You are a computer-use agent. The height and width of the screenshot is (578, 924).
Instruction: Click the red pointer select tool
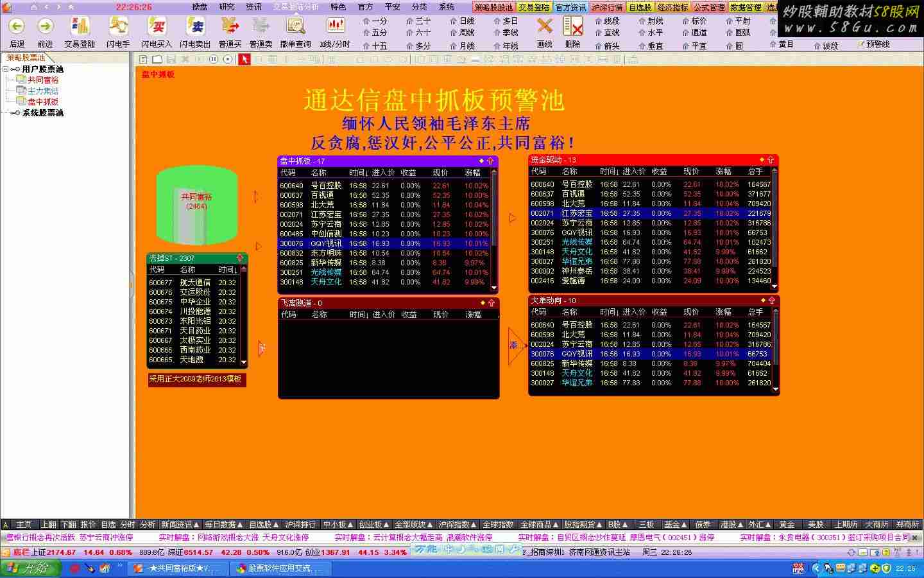pos(244,59)
